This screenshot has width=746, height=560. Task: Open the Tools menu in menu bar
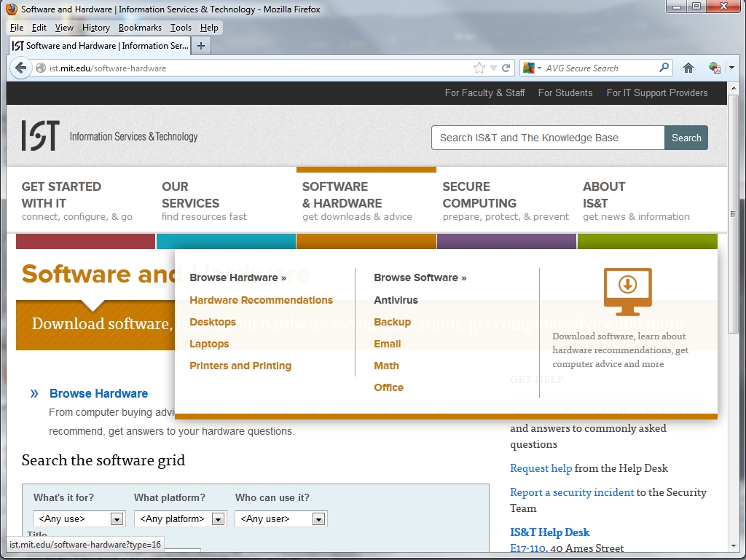(181, 28)
